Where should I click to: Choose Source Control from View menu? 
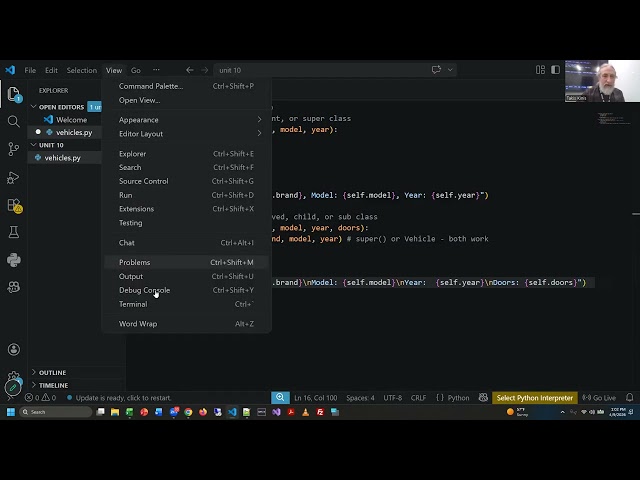(x=186, y=181)
